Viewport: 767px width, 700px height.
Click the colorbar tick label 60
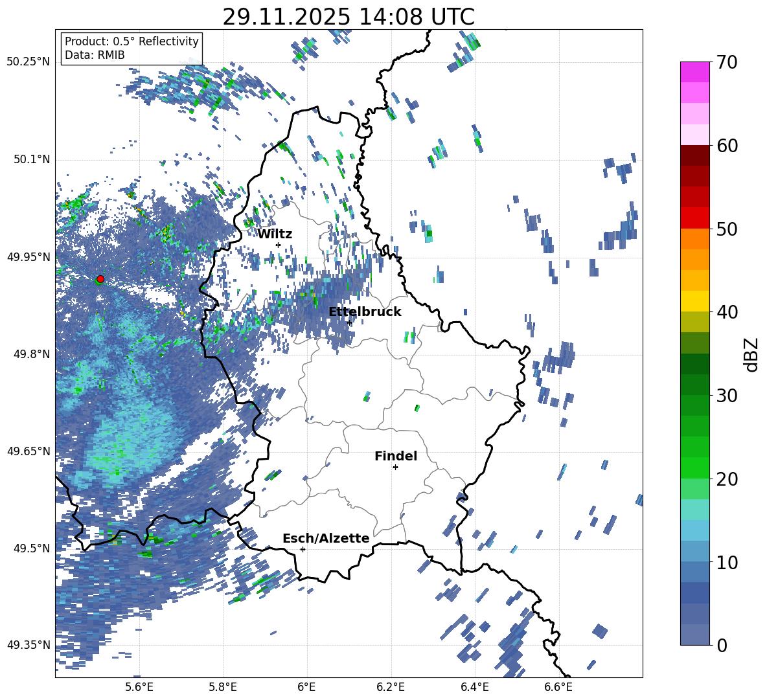coord(727,146)
